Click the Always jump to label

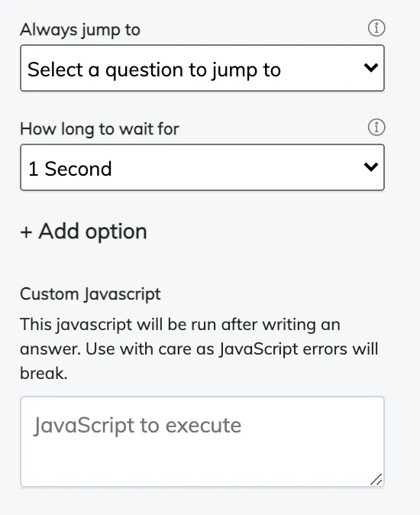coord(80,30)
